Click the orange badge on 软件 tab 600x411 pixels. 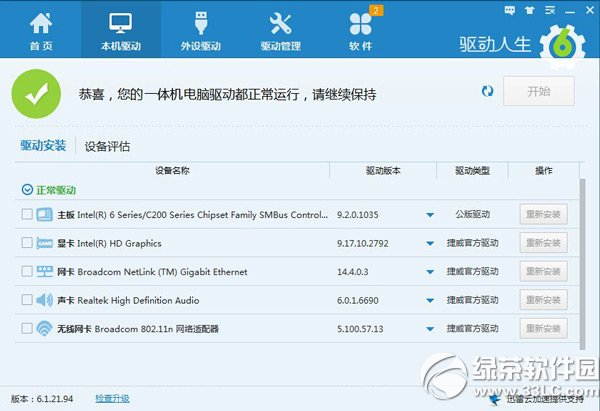376,10
